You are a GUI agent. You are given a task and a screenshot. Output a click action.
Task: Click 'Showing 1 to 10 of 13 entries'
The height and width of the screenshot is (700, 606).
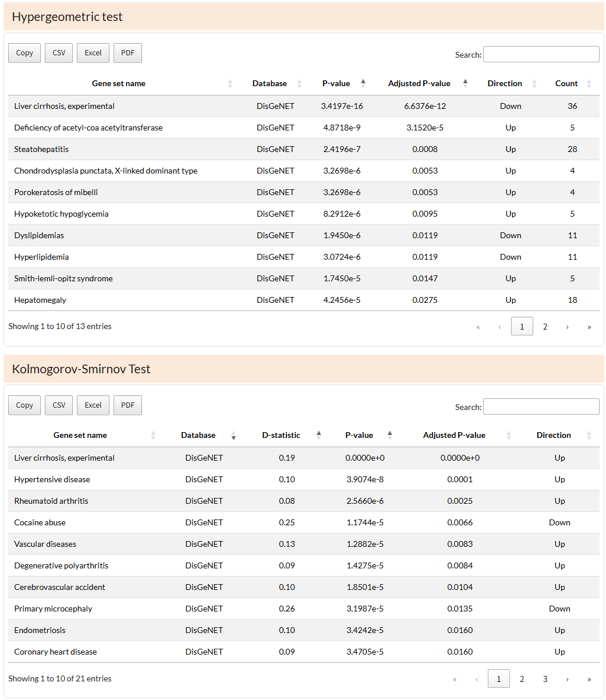click(x=60, y=326)
